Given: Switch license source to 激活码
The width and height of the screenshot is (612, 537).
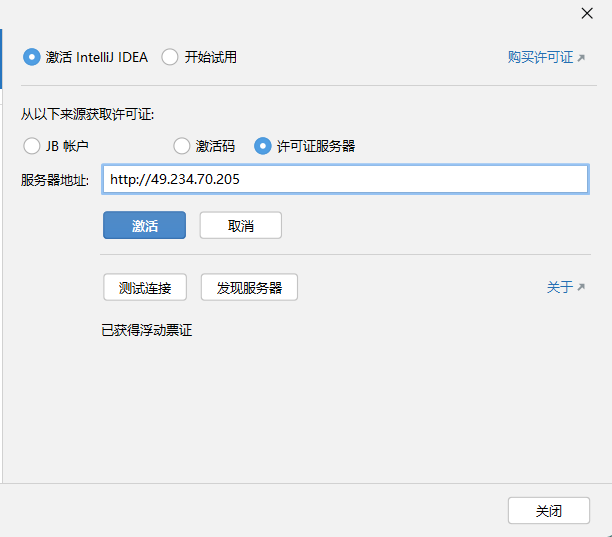Looking at the screenshot, I should [x=182, y=146].
